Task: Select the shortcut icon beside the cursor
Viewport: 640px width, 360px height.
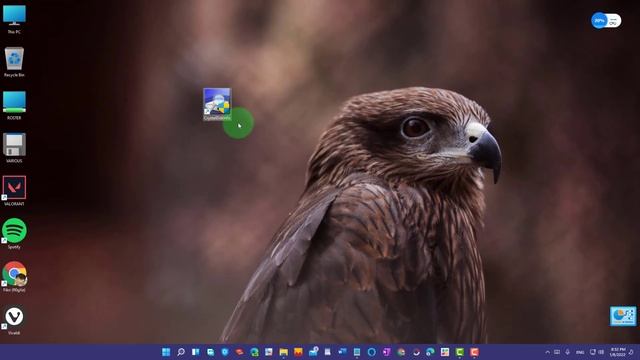Action: 217,104
